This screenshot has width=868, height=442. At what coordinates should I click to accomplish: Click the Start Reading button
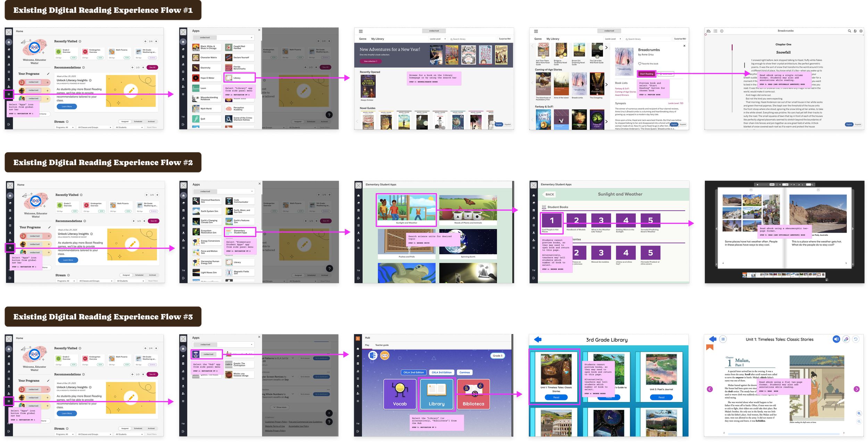click(x=646, y=74)
